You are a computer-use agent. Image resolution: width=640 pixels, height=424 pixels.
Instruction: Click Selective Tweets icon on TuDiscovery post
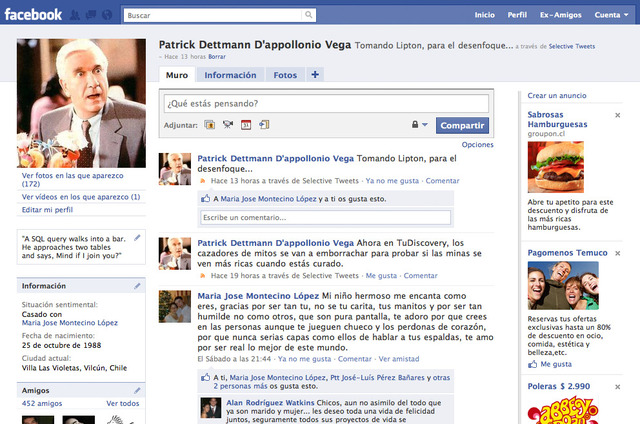click(202, 276)
